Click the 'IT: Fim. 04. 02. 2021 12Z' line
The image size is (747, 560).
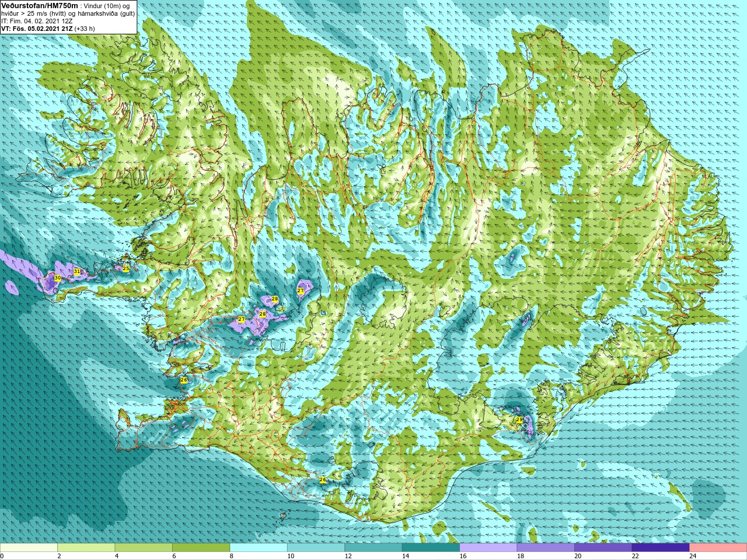37,21
